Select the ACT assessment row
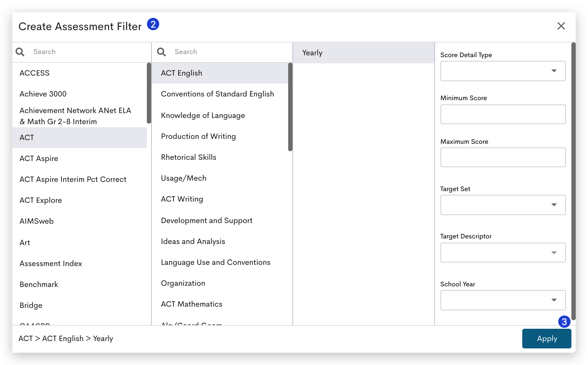Screen dimensions: 588x365 (80, 138)
